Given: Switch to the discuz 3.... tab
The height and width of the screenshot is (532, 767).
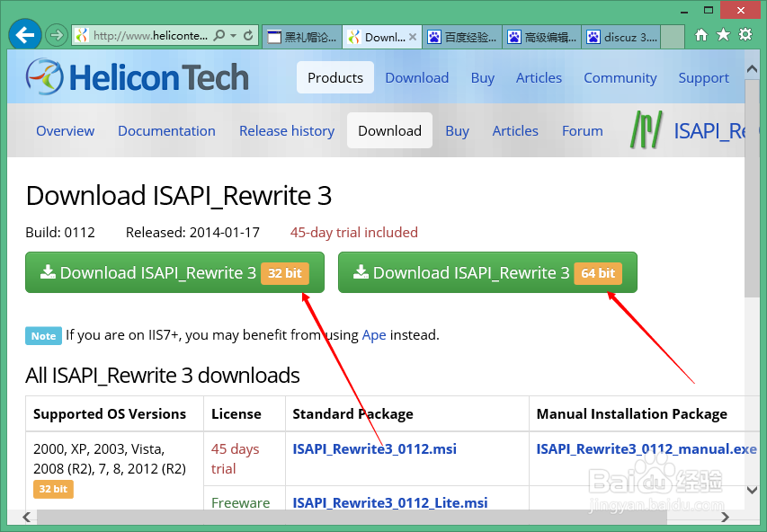Looking at the screenshot, I should [x=621, y=37].
